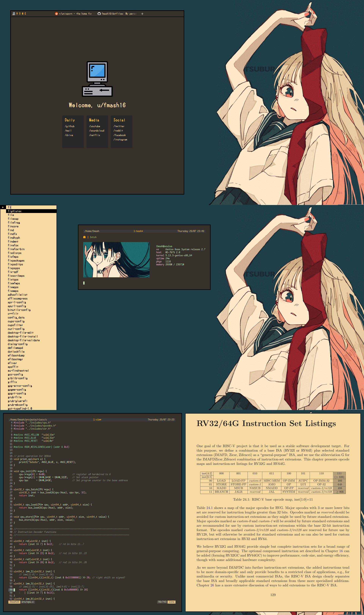Open the /soundcloud link under Media
The image size is (364, 615).
[97, 131]
